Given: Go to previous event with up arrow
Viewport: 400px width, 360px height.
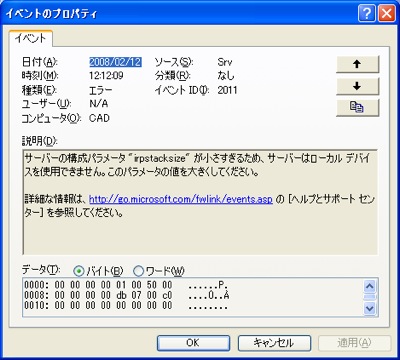Looking at the screenshot, I should coord(357,64).
